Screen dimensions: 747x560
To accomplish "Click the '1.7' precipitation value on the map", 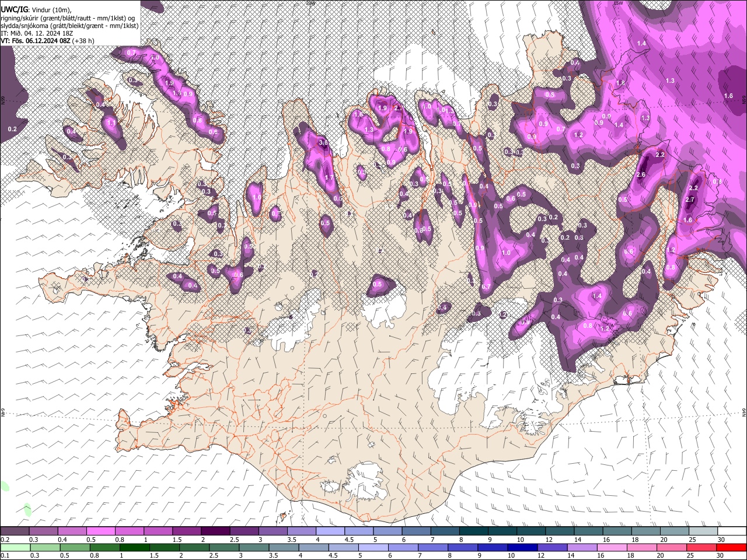I will pos(329,178).
